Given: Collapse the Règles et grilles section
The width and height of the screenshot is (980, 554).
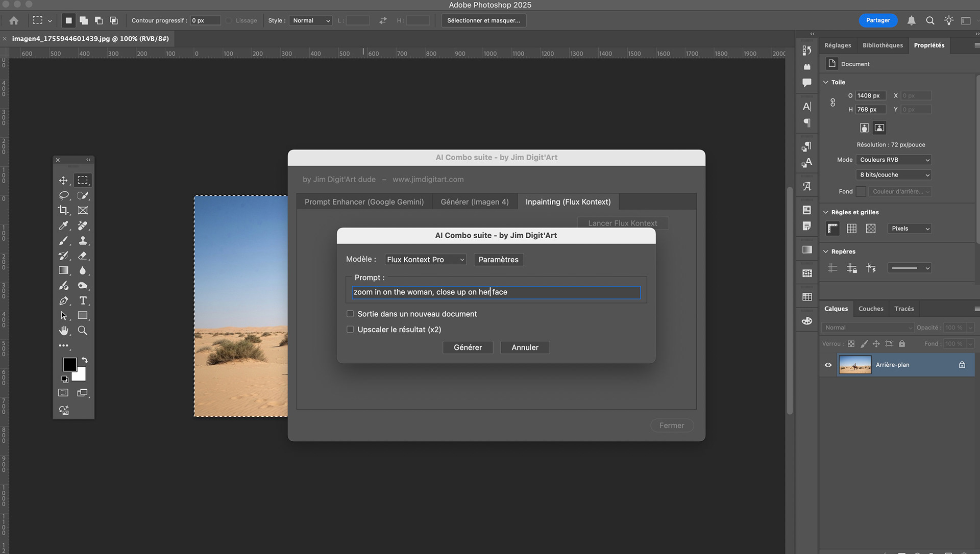Looking at the screenshot, I should [826, 212].
